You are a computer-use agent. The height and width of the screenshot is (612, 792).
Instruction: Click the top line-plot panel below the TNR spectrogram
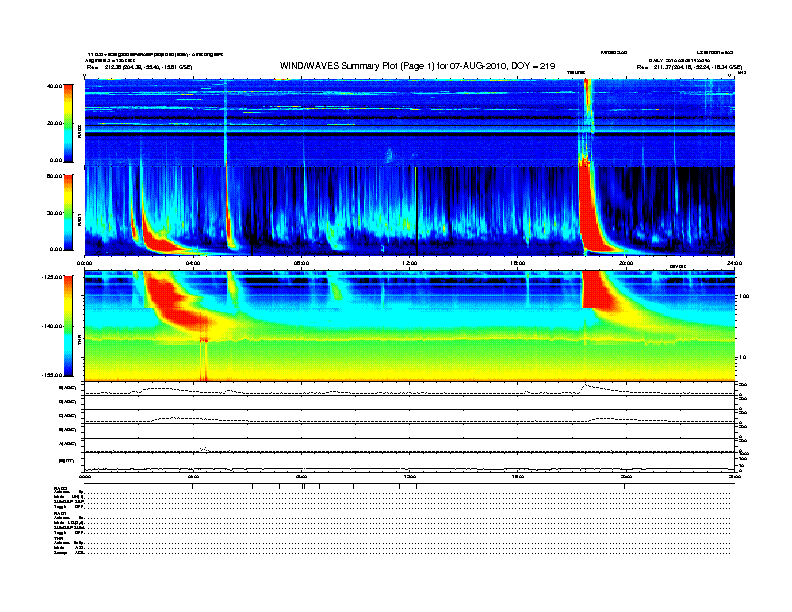(409, 389)
